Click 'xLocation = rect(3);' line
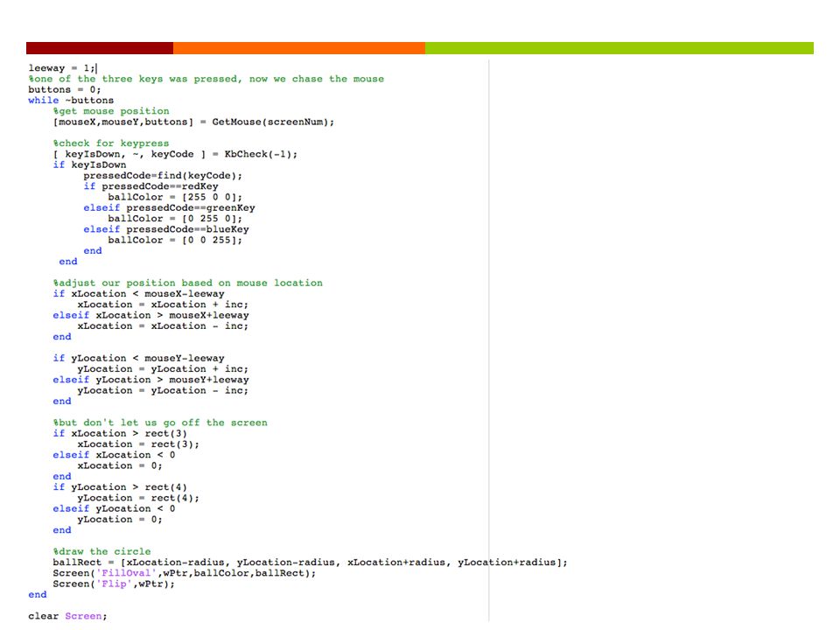Viewport: 840px width, 630px height. [138, 444]
